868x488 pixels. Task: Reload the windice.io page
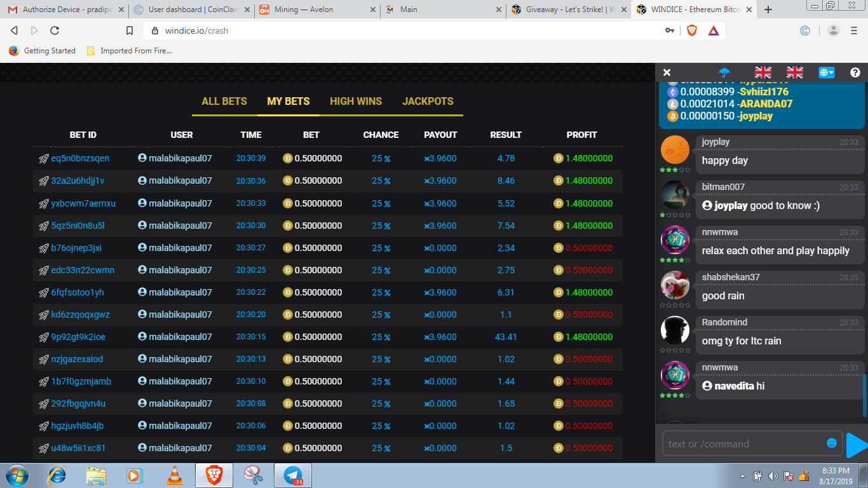[x=55, y=30]
